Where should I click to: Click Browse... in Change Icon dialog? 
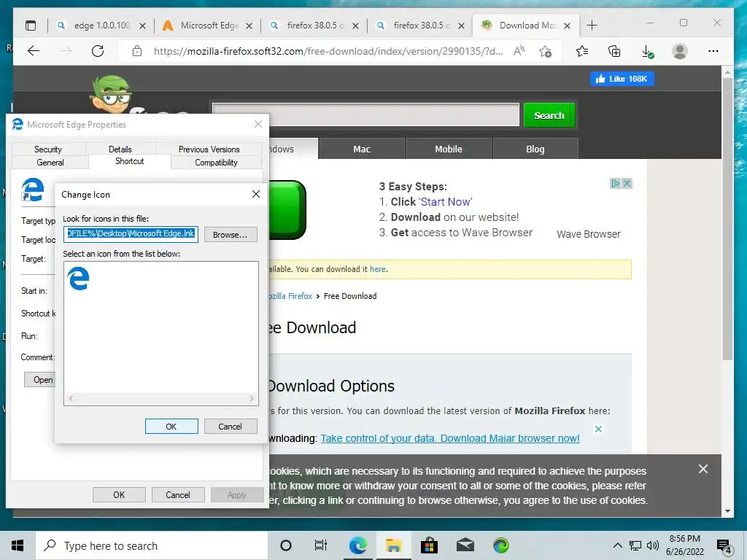click(x=231, y=234)
